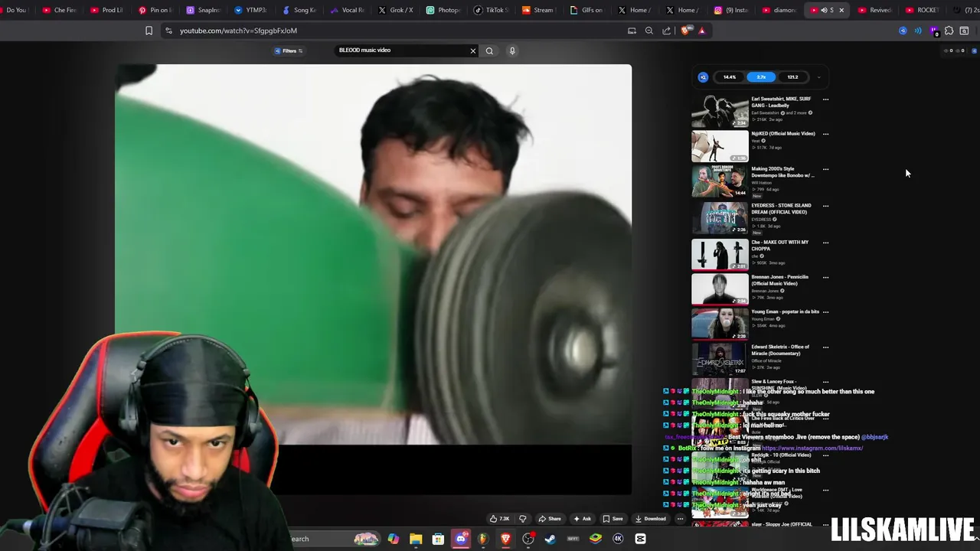Open Microsoft Store from taskbar

pyautogui.click(x=438, y=539)
